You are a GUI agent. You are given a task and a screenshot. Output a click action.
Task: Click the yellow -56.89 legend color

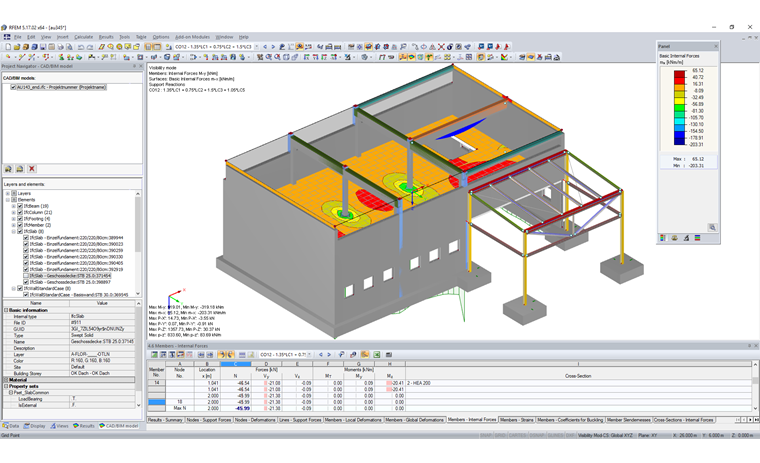click(680, 101)
